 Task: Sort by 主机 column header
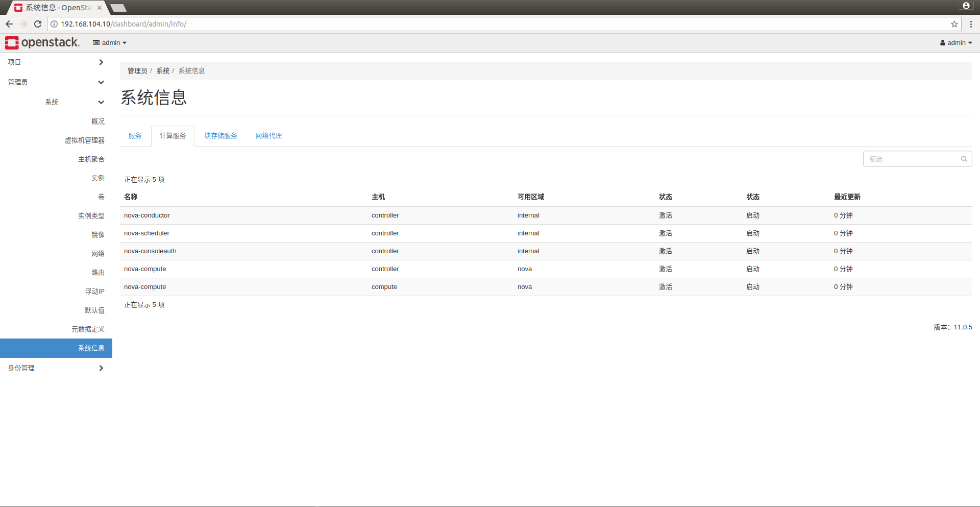click(378, 197)
